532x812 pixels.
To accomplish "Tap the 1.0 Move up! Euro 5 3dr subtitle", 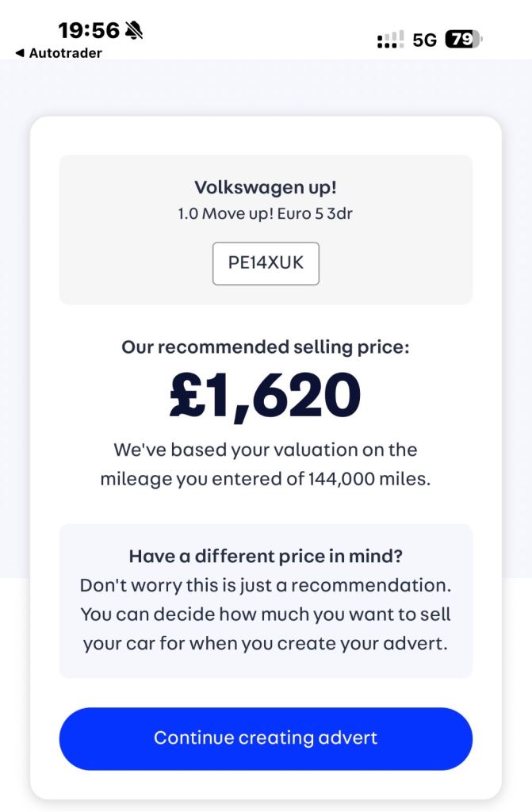I will click(266, 213).
